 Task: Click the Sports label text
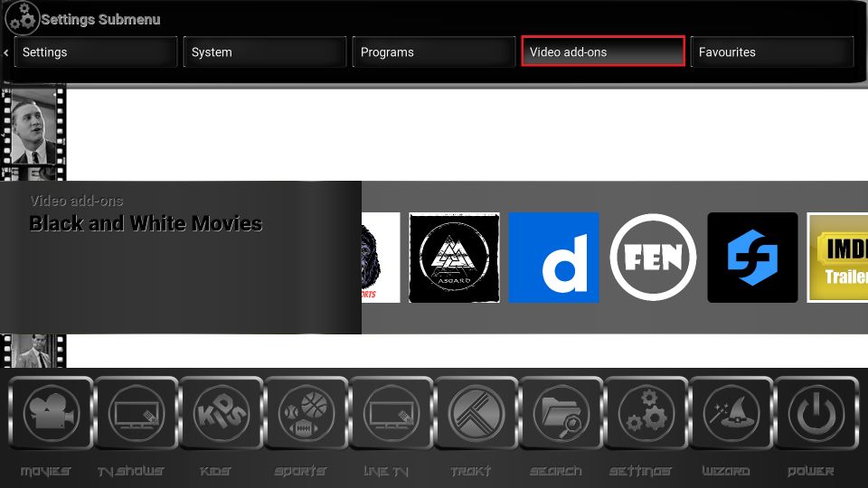tap(300, 471)
